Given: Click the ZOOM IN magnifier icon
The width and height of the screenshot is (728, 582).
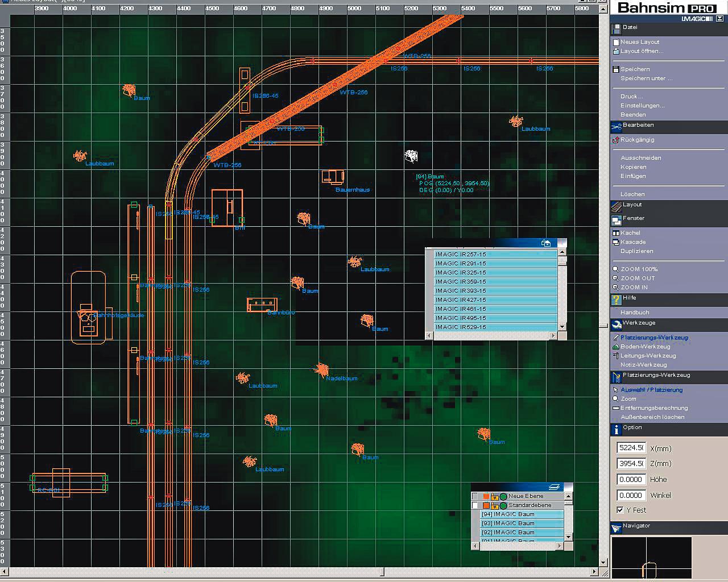Looking at the screenshot, I should pyautogui.click(x=616, y=288).
